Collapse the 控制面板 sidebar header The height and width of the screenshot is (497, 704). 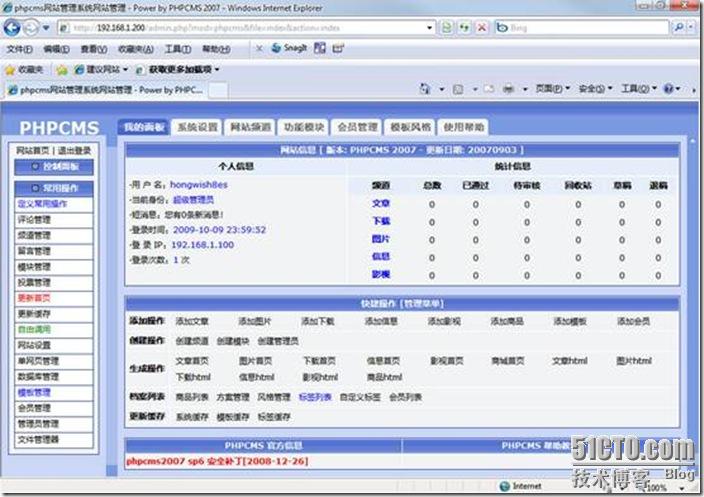[x=54, y=167]
